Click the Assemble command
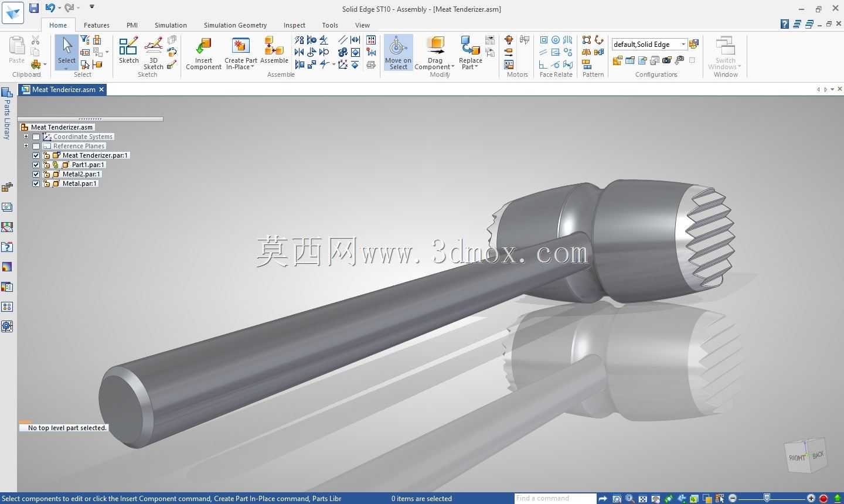 pos(274,50)
